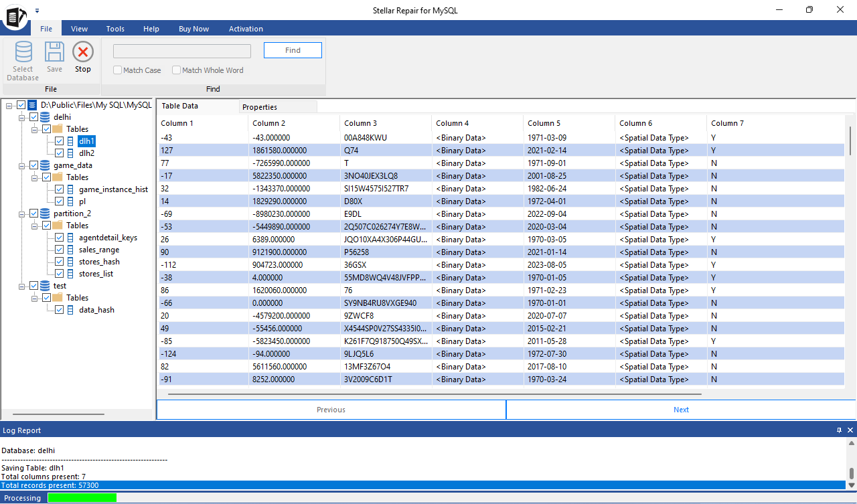Collapse the root MySQL path tree node

[x=9, y=105]
